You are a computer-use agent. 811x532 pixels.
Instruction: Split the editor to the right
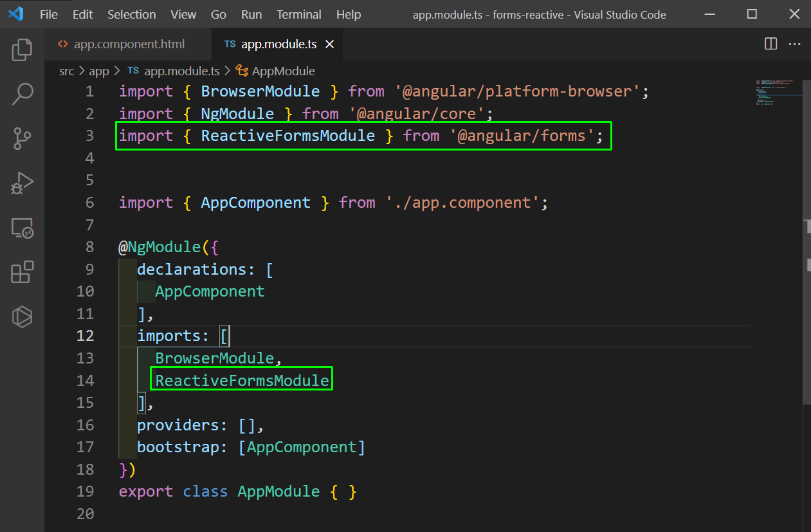(770, 44)
